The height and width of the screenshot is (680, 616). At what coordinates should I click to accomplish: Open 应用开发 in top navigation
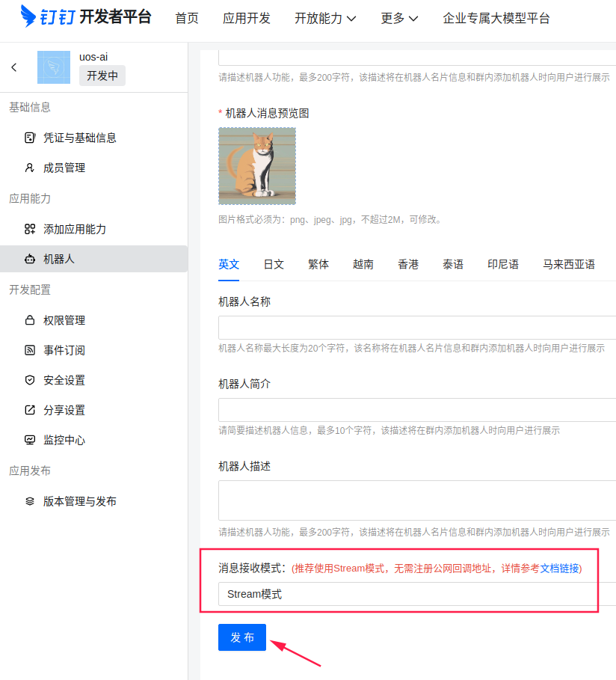tap(247, 18)
